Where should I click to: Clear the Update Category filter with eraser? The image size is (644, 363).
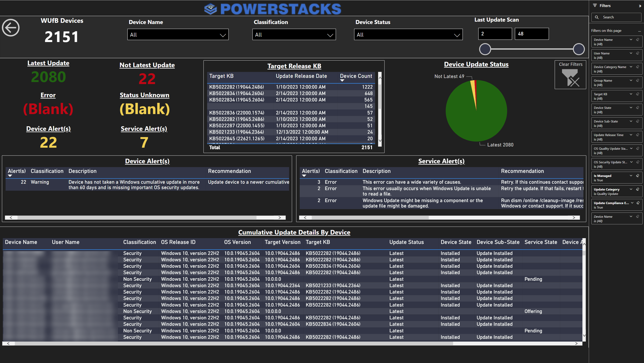pos(638,189)
